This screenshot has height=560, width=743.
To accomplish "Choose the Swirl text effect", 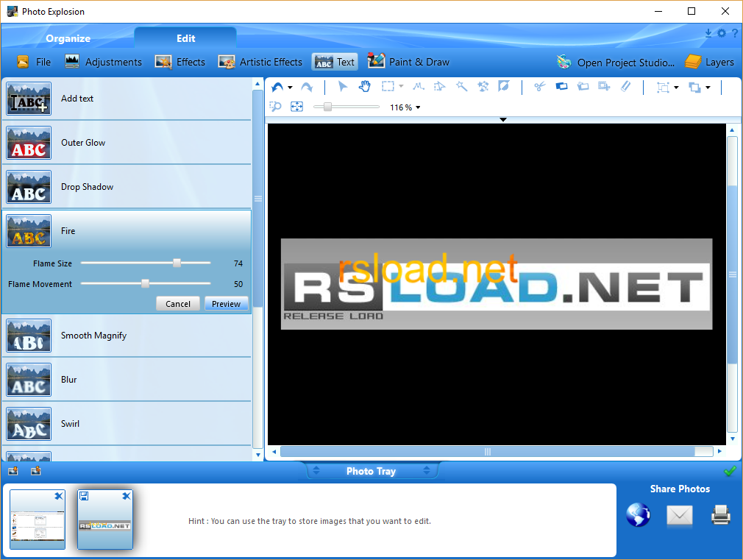I will pyautogui.click(x=127, y=424).
